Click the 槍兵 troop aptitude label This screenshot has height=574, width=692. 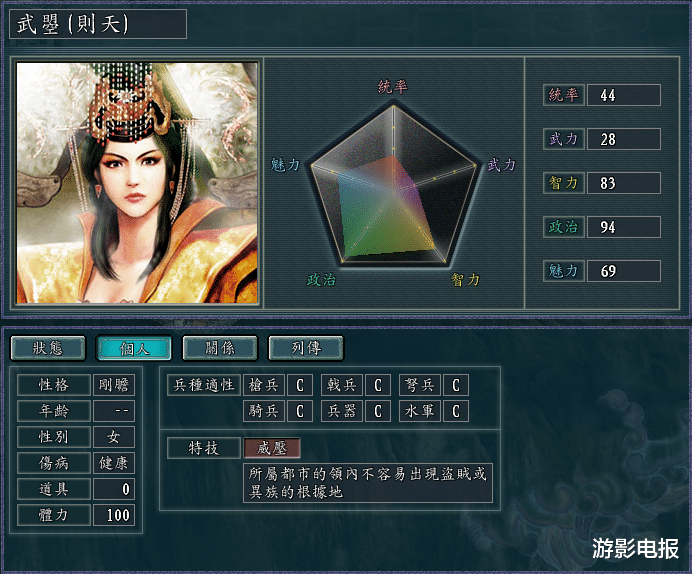click(263, 385)
